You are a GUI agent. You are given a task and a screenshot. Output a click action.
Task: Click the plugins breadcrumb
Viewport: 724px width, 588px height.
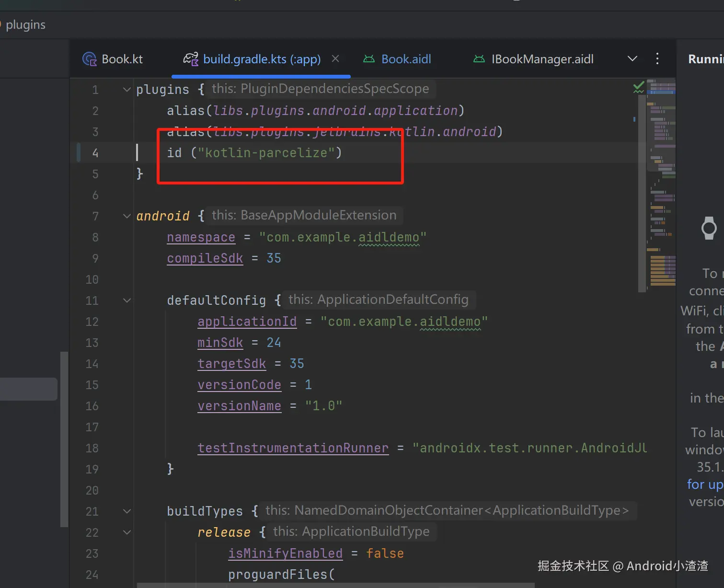tap(25, 24)
